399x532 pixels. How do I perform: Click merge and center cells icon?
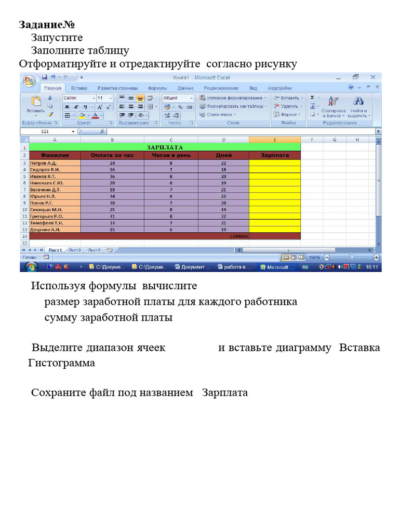coord(150,107)
